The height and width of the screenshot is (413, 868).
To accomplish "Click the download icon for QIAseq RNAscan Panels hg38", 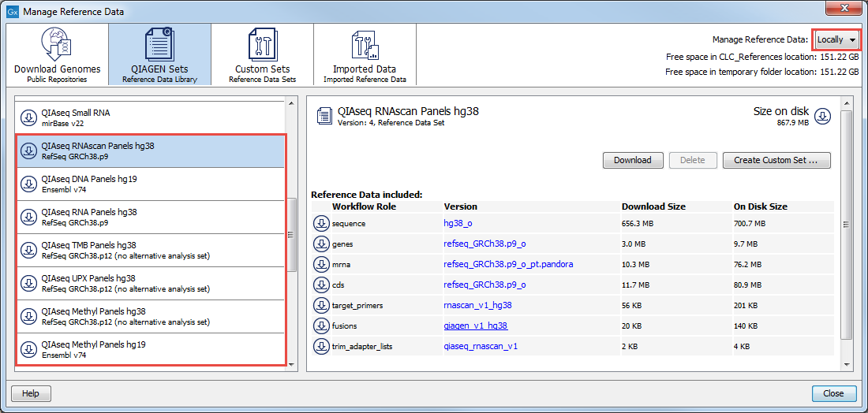I will coord(28,151).
